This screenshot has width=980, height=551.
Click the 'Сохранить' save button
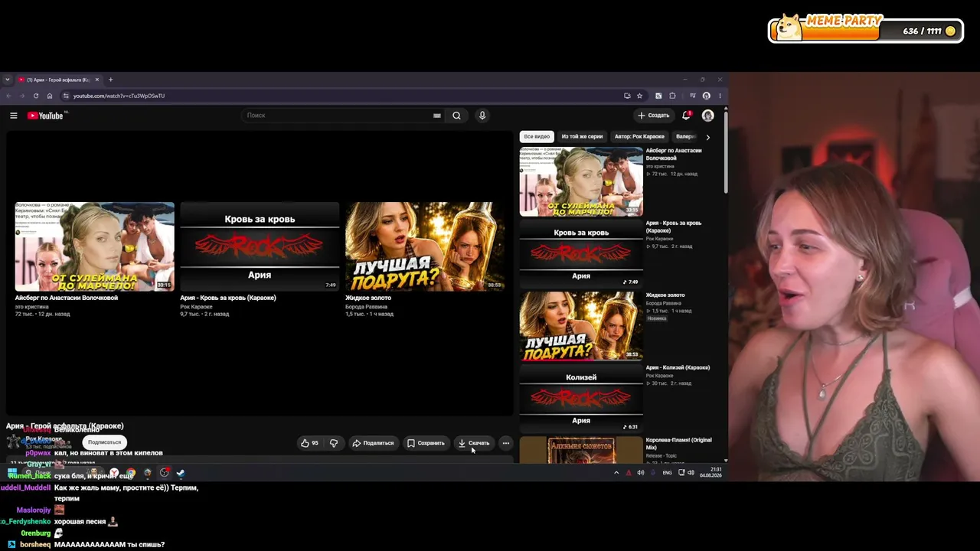(426, 443)
